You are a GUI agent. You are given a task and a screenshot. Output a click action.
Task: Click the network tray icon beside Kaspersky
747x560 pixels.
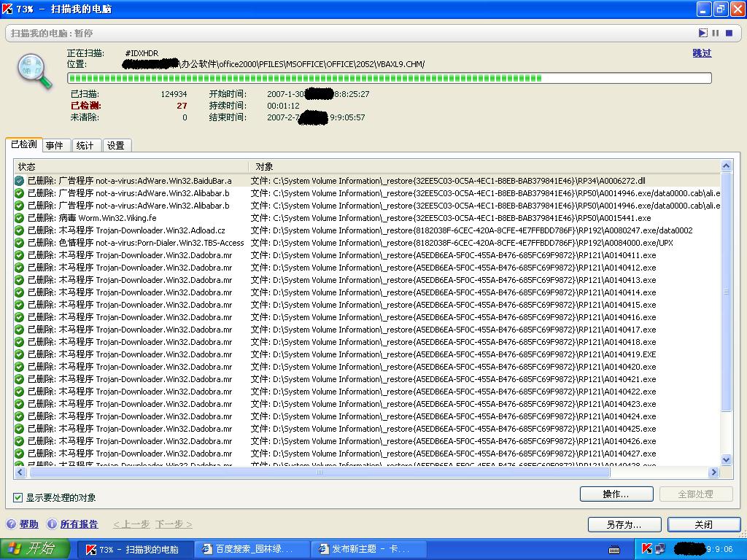[x=660, y=549]
